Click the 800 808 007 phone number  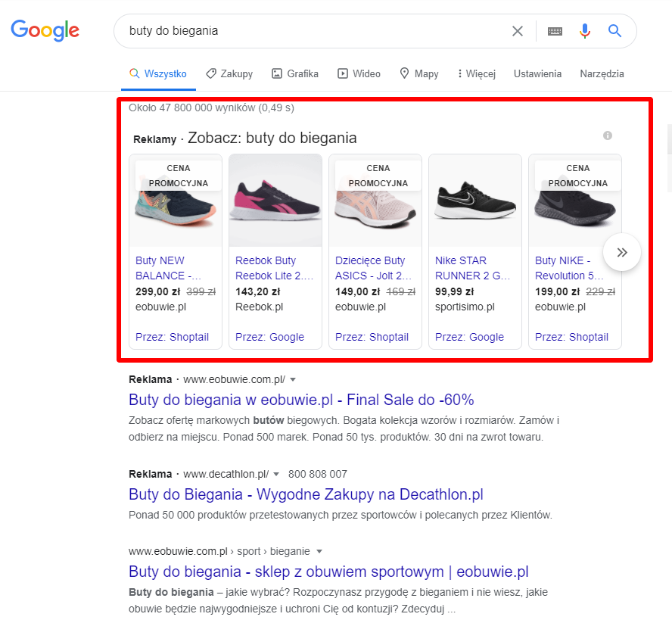pyautogui.click(x=318, y=474)
